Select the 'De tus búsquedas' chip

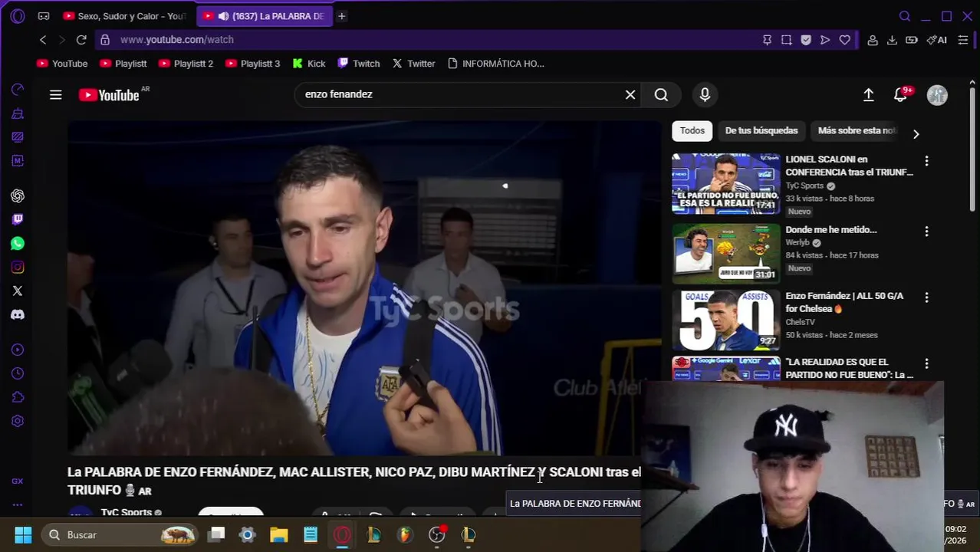pyautogui.click(x=761, y=130)
